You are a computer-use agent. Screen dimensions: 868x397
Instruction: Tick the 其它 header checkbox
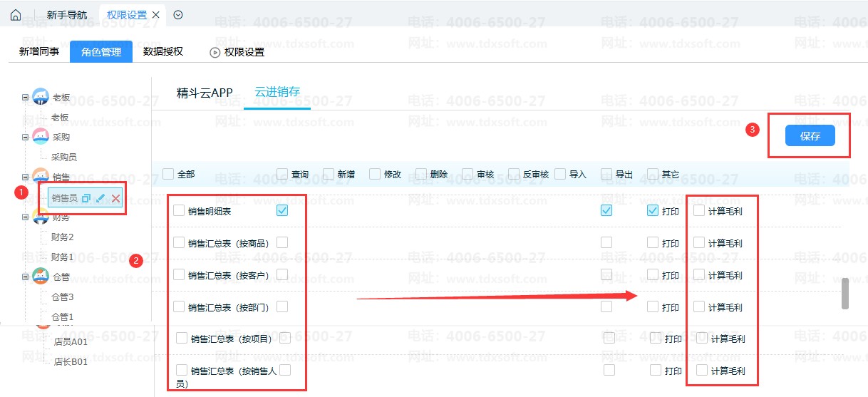tap(653, 173)
